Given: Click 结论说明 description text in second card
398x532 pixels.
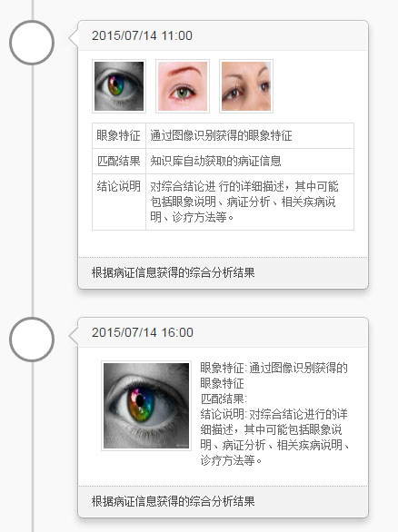Looking at the screenshot, I should click(274, 438).
